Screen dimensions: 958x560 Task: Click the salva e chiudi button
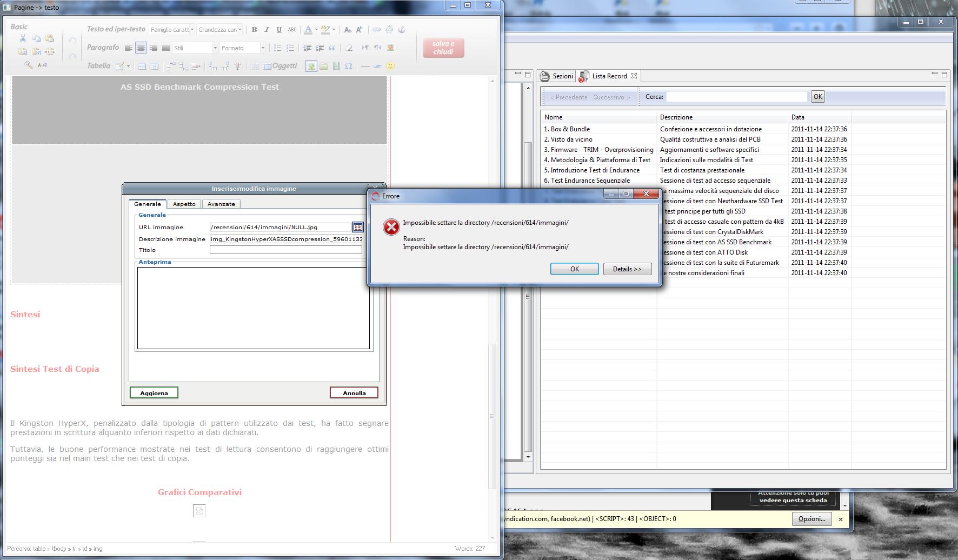443,48
